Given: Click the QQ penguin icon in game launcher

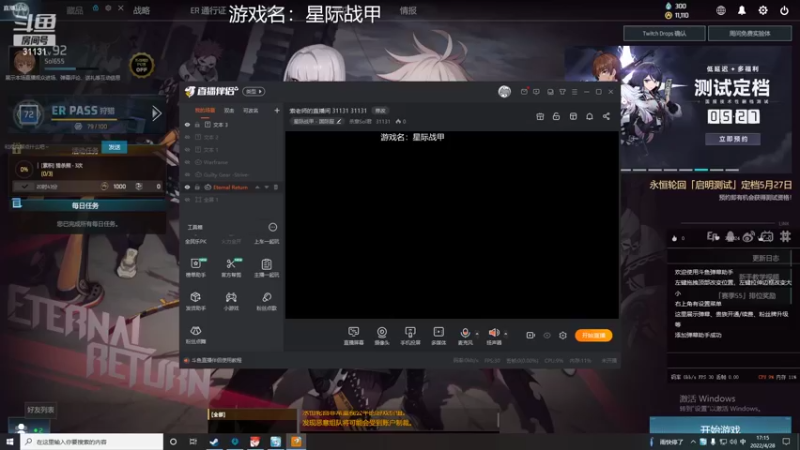Looking at the screenshot, I should click(731, 237).
